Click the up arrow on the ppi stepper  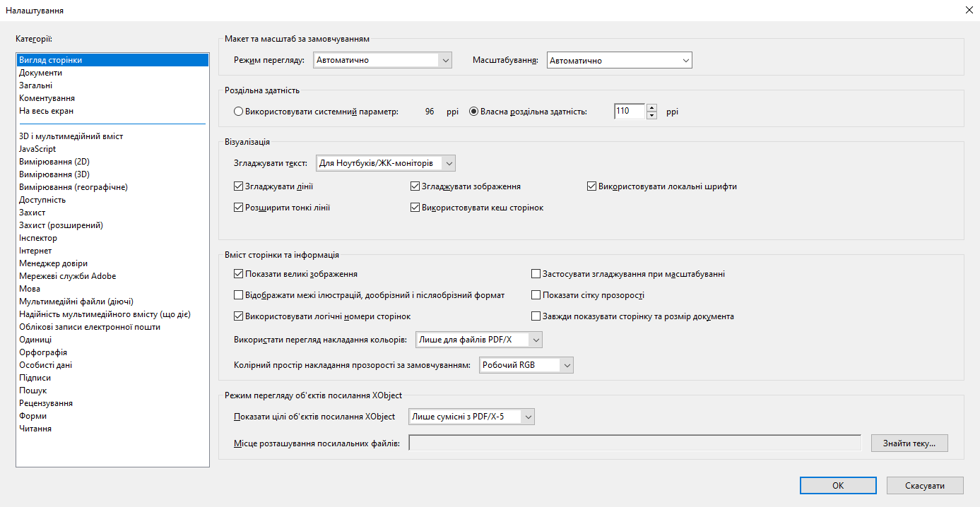click(x=651, y=107)
